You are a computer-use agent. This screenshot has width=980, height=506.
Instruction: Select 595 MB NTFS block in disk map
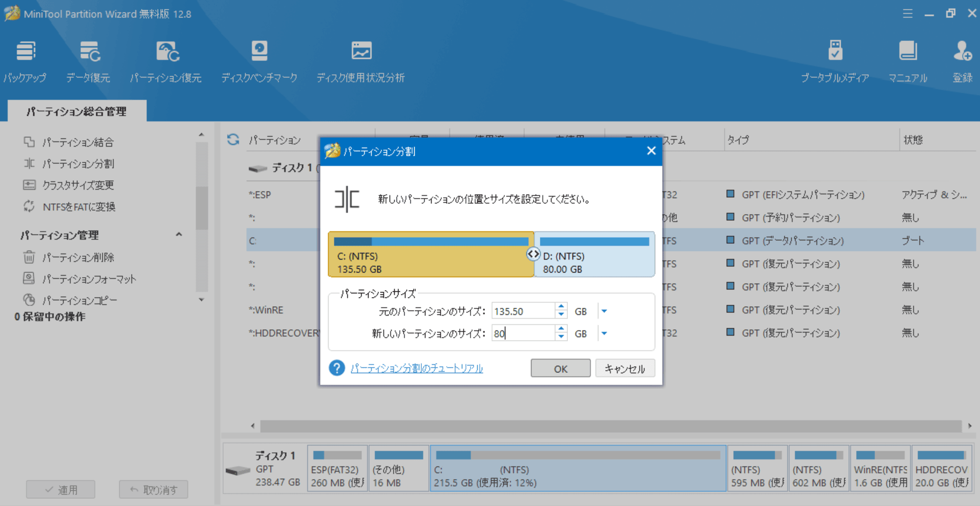point(757,469)
